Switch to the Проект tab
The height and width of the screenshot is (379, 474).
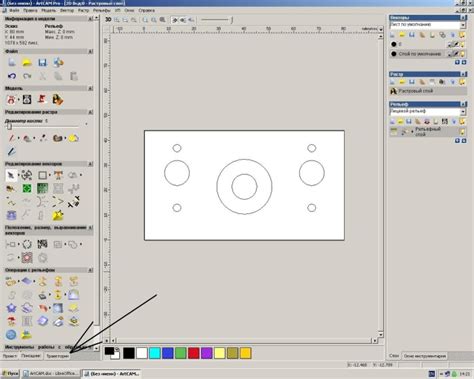click(10, 356)
